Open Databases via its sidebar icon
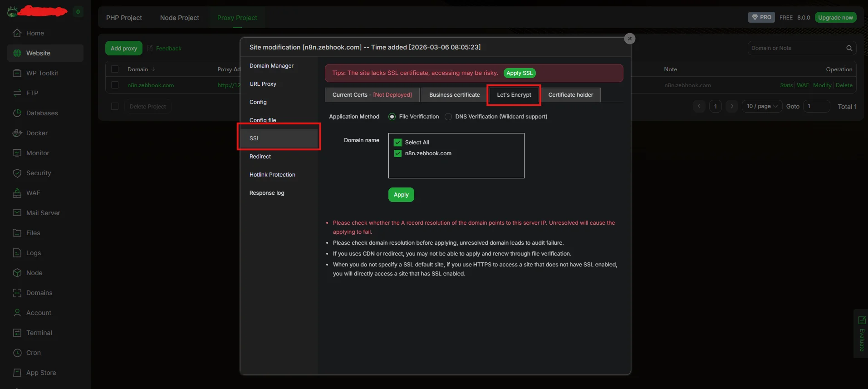This screenshot has height=389, width=868. pyautogui.click(x=17, y=113)
